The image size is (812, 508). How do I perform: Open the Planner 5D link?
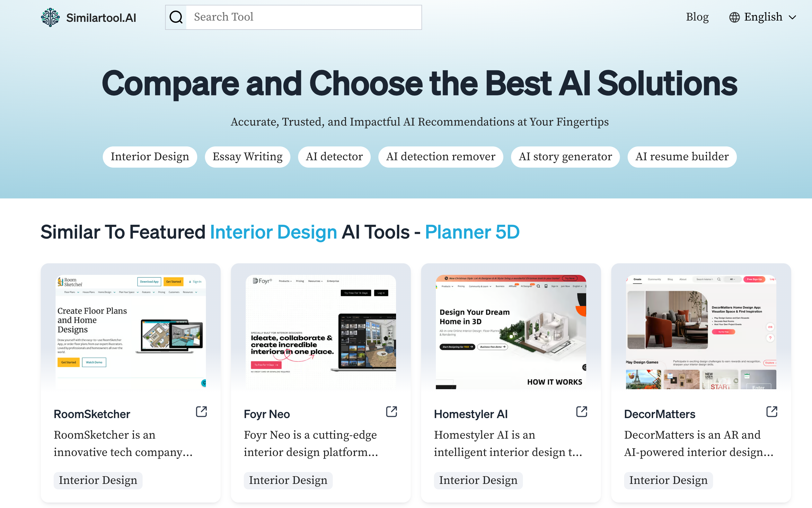[472, 232]
